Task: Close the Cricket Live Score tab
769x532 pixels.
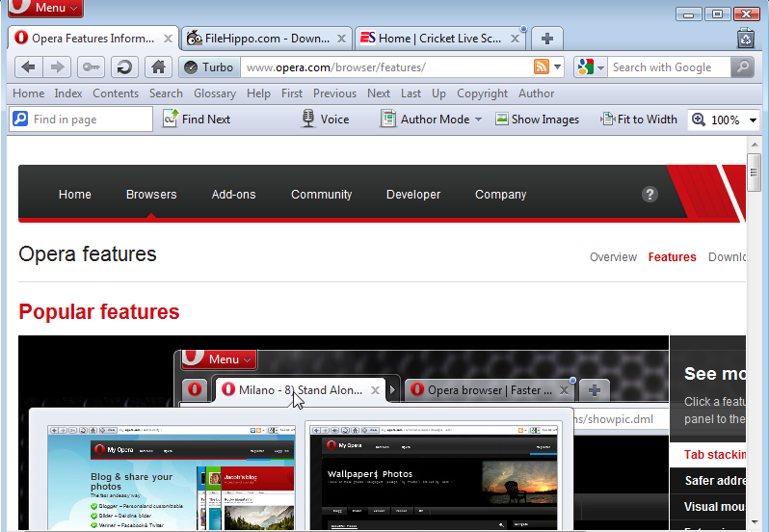Action: point(515,39)
